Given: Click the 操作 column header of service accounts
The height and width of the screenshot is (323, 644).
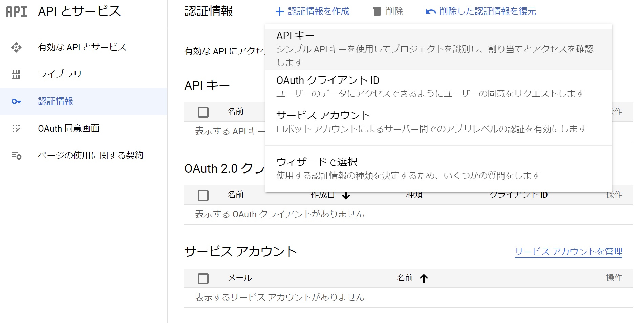Looking at the screenshot, I should coord(614,278).
